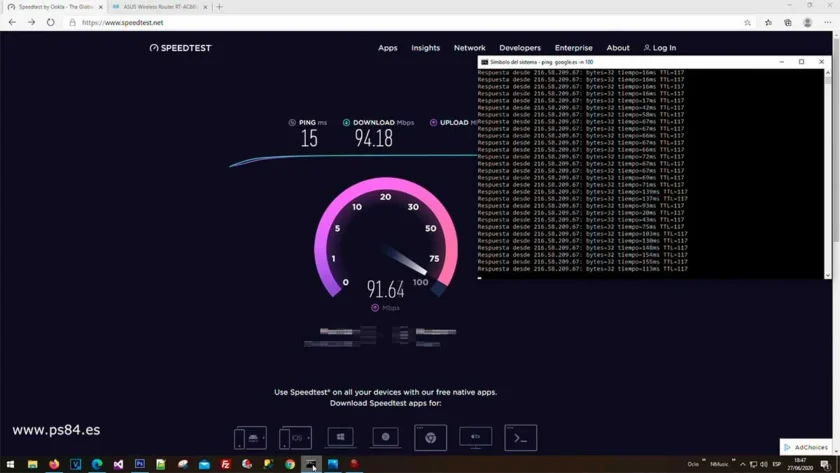Open the Developers menu item
Image resolution: width=840 pixels, height=473 pixels.
(520, 48)
